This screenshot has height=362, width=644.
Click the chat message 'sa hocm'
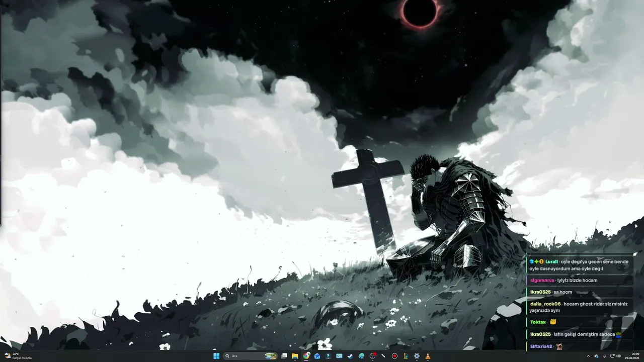(562, 292)
